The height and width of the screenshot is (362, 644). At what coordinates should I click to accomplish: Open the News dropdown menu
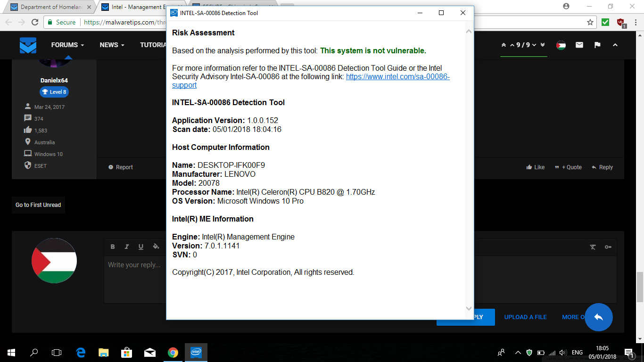[x=112, y=45]
